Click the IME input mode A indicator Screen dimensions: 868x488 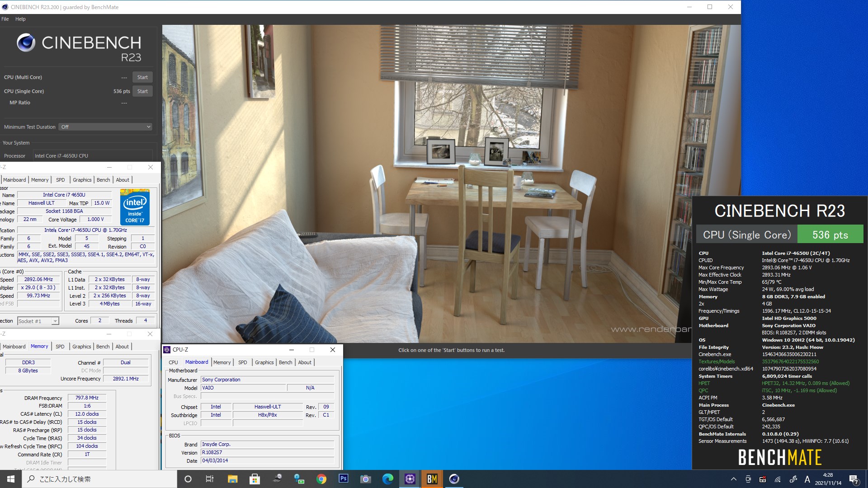pos(807,479)
